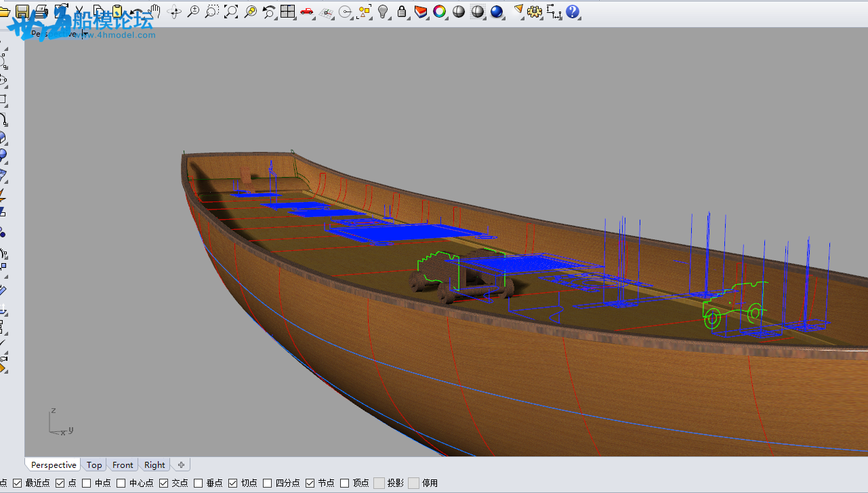Click the Zoom extents icon

click(x=231, y=12)
